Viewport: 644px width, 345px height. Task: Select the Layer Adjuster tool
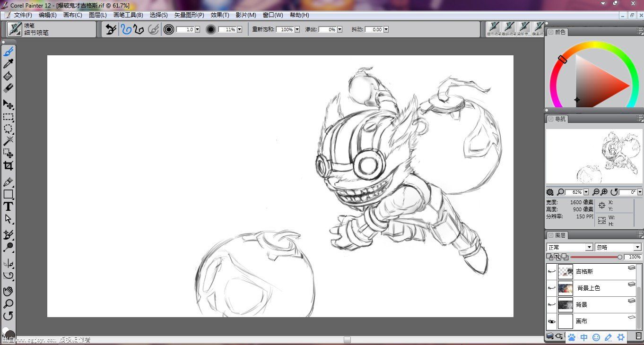(8, 104)
